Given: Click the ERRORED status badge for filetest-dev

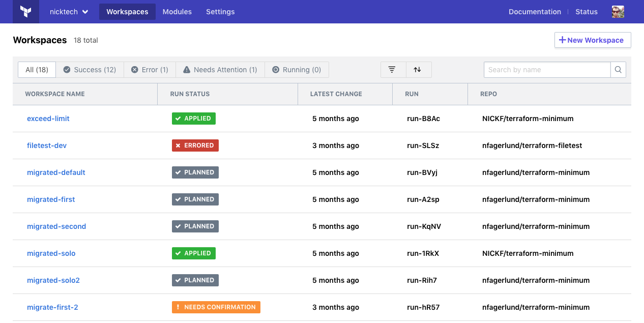Looking at the screenshot, I should [x=195, y=145].
